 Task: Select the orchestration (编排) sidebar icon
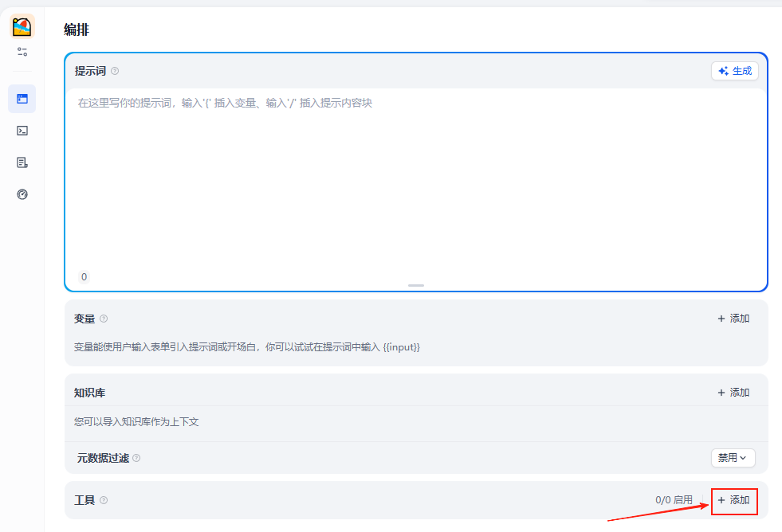[22, 99]
